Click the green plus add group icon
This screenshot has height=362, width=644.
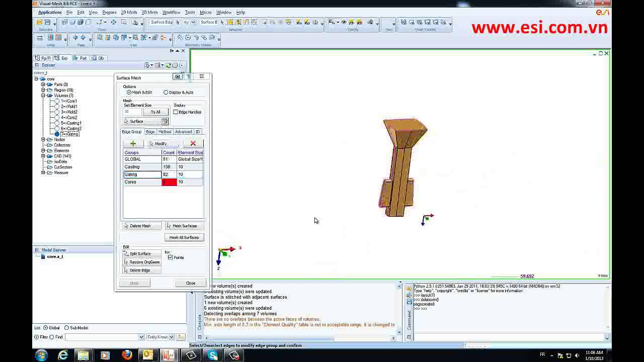click(133, 144)
